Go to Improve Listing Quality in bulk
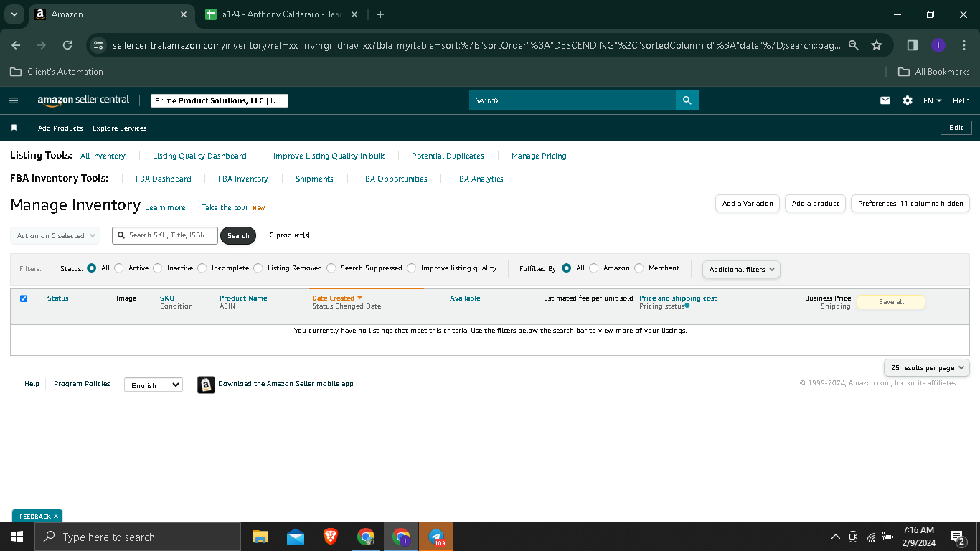Screen dimensions: 980x551 click(x=329, y=156)
